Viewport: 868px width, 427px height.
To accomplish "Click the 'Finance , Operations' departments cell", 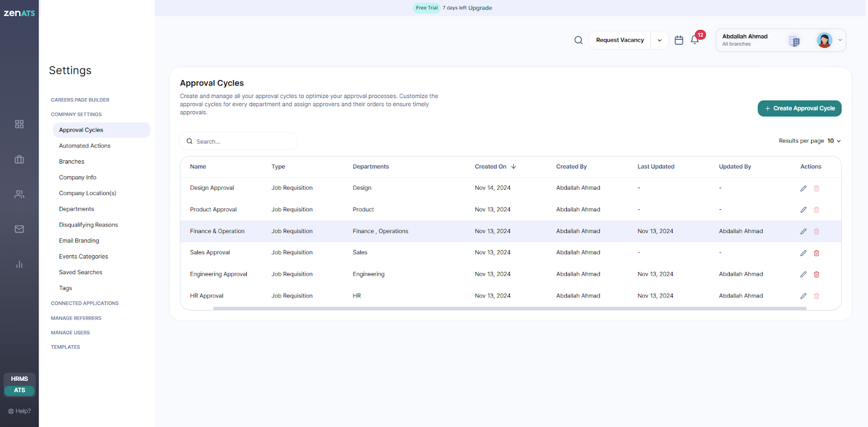I will pyautogui.click(x=380, y=231).
